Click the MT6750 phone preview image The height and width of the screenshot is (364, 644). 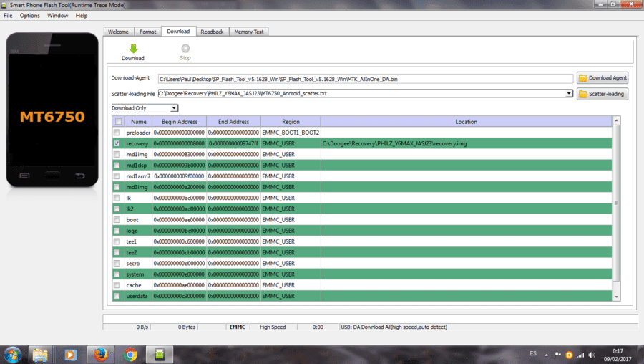(52, 110)
